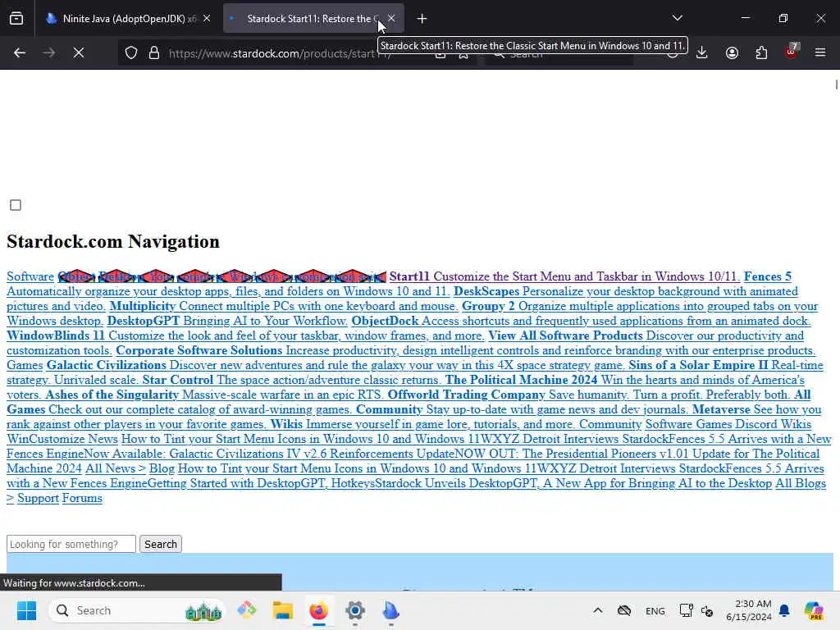Open the Star Control link

click(x=178, y=380)
